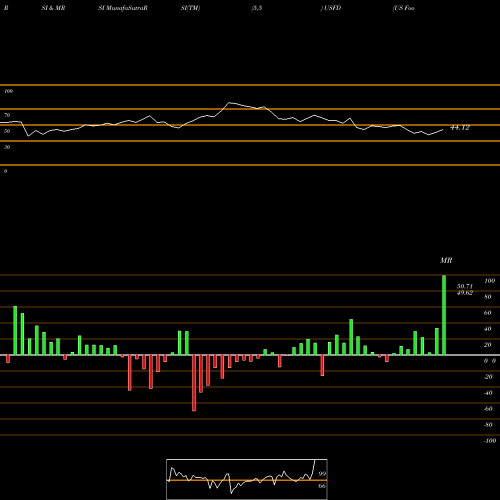
Task: Click the -100 label on MR axis
Action: (x=490, y=441)
